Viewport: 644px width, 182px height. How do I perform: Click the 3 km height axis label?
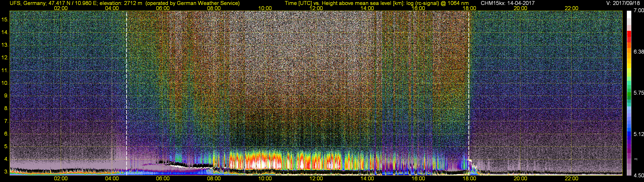(x=6, y=172)
